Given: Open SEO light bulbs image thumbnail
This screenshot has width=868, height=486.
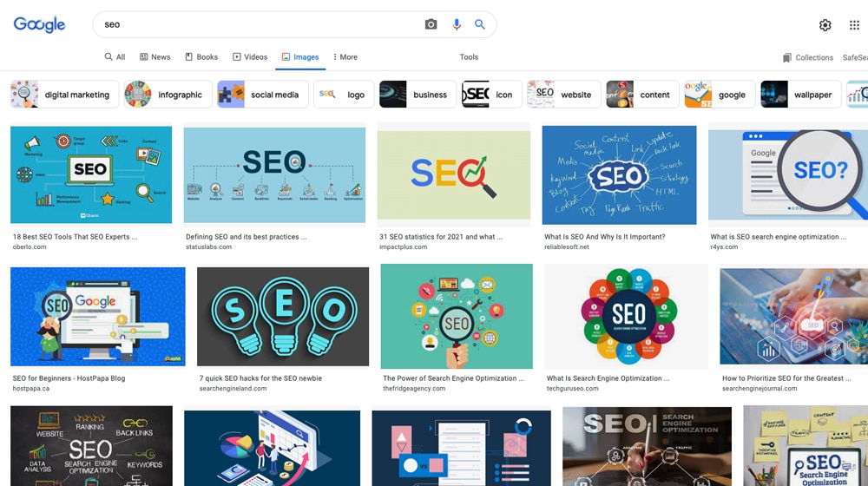Looking at the screenshot, I should pos(283,317).
